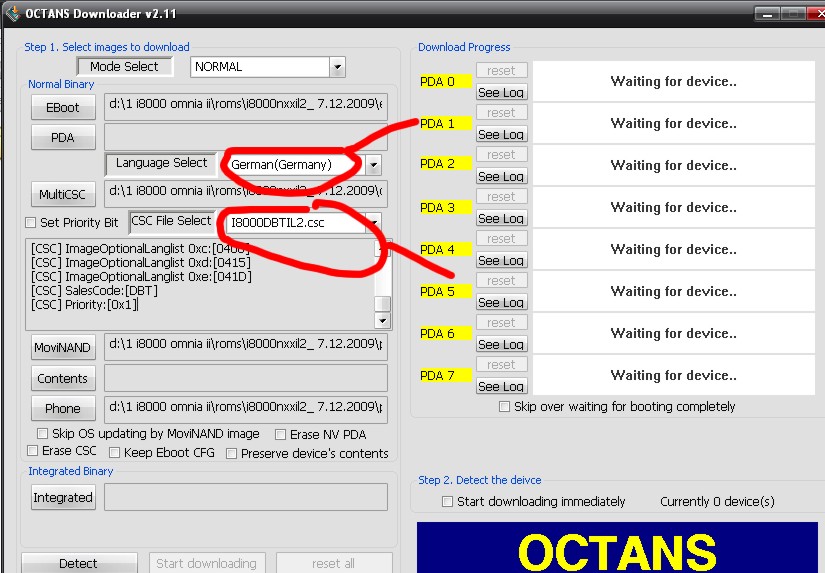Viewport: 825px width, 573px height.
Task: Open See Log for PDA 1
Action: 501,135
